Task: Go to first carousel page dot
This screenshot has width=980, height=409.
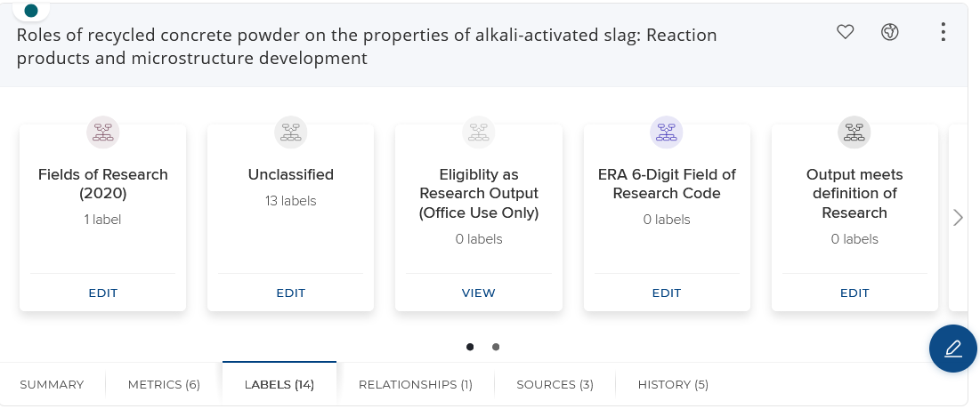Action: tap(470, 347)
